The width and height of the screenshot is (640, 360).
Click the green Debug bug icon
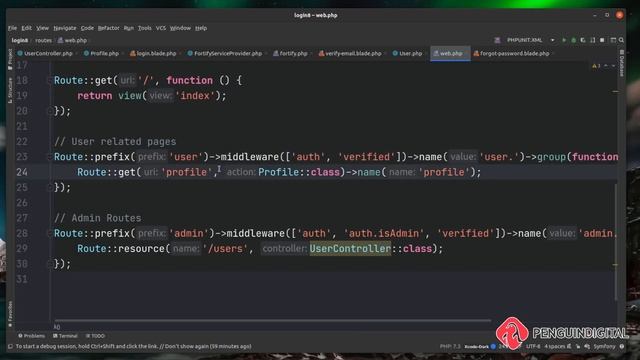click(x=573, y=40)
